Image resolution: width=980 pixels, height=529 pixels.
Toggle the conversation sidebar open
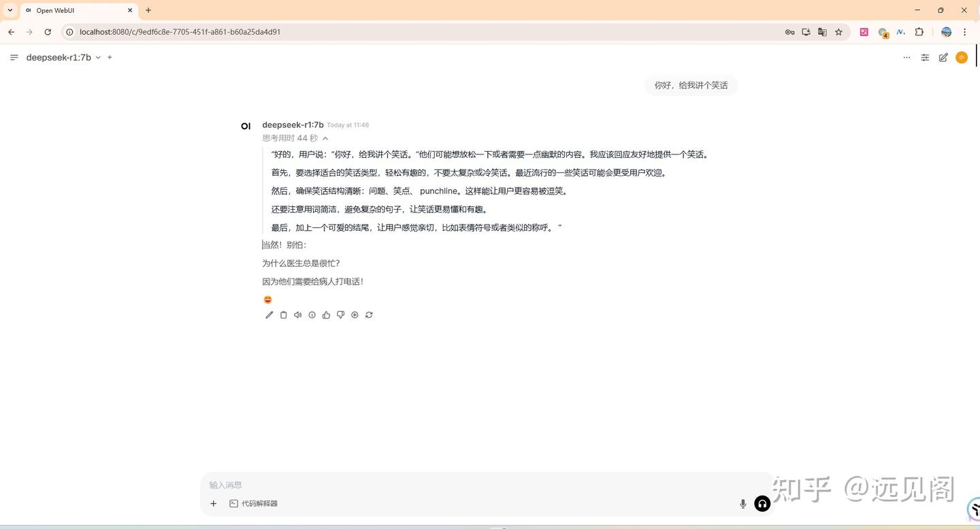[x=14, y=57]
